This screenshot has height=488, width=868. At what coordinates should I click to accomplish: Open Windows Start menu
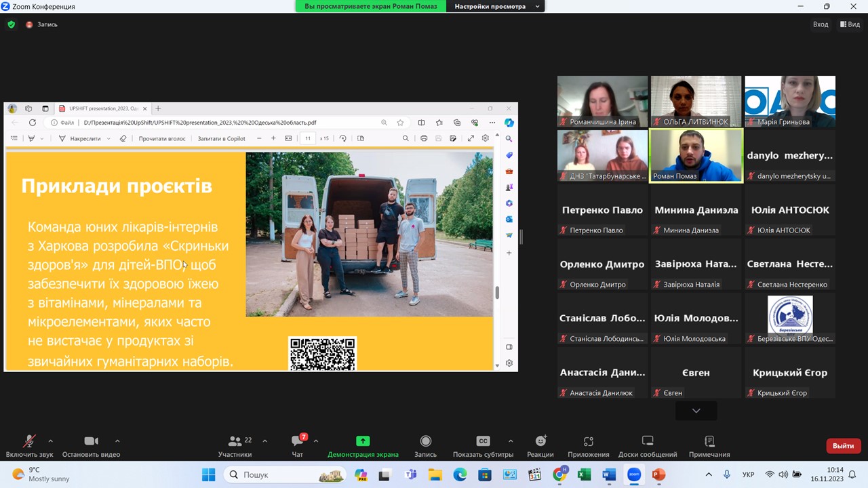pos(208,474)
